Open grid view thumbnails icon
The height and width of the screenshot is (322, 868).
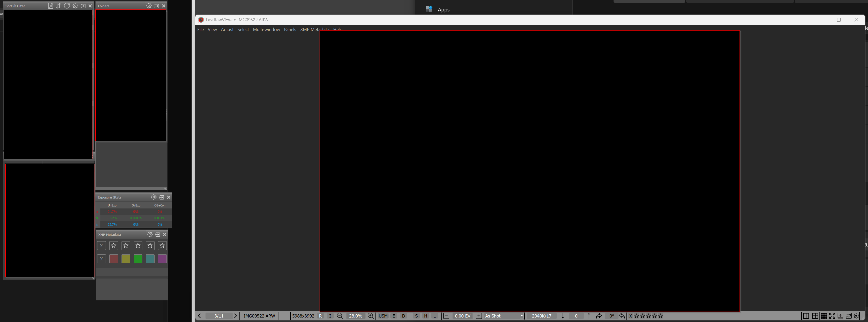(x=824, y=316)
